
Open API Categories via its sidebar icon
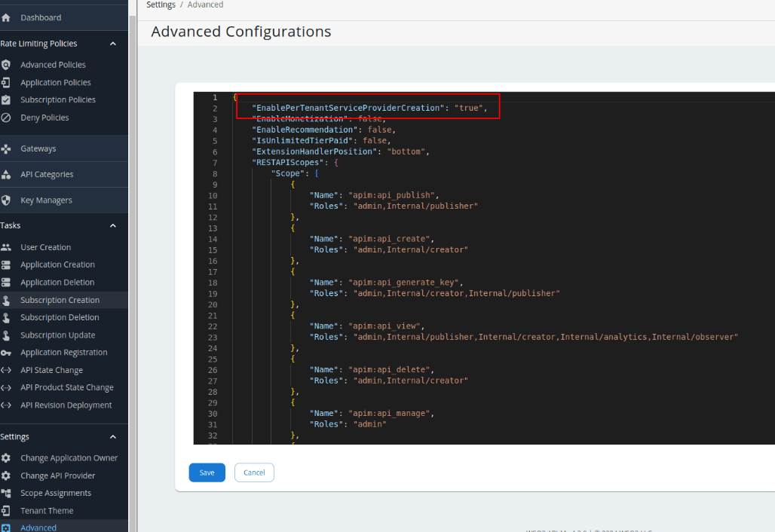pos(8,174)
